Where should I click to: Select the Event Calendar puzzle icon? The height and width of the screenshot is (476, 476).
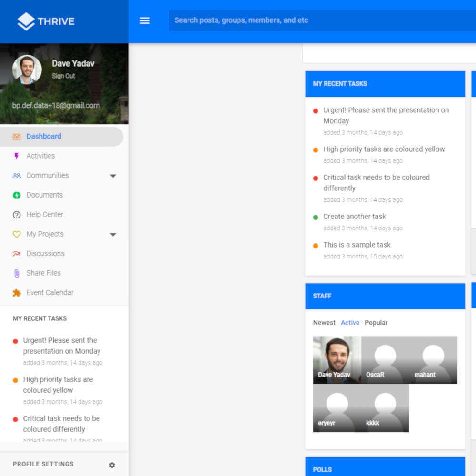coord(16,292)
